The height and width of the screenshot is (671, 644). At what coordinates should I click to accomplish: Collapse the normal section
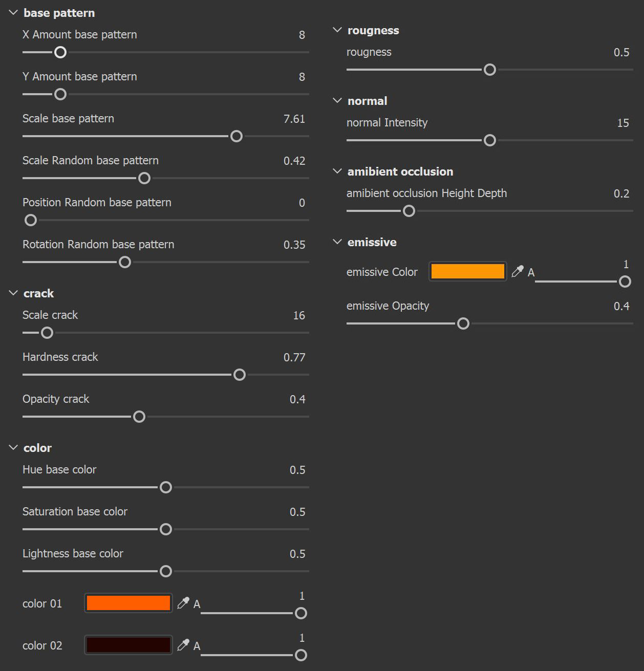tap(337, 101)
